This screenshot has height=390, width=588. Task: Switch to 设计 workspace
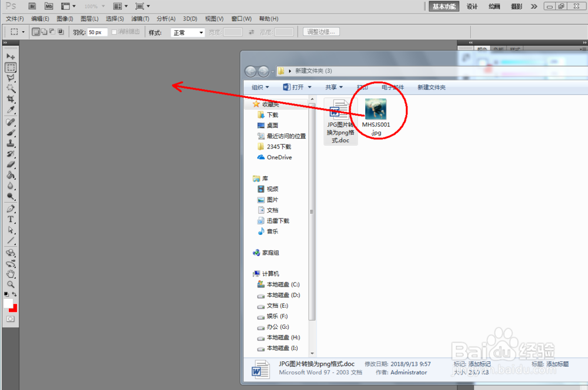click(472, 6)
